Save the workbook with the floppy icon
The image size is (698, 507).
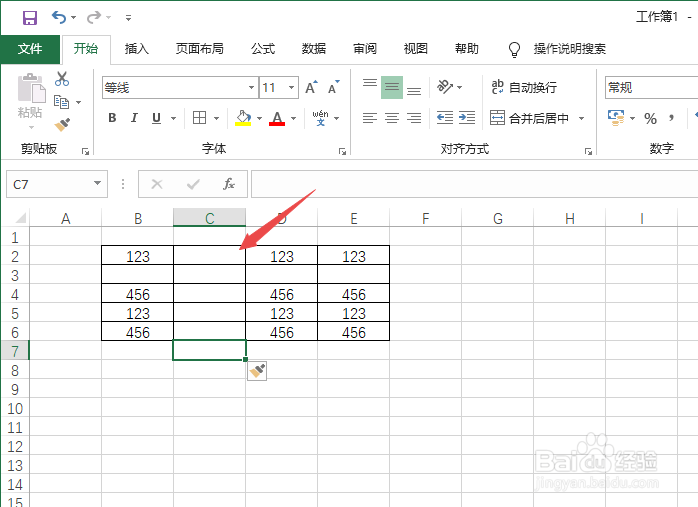tap(30, 18)
